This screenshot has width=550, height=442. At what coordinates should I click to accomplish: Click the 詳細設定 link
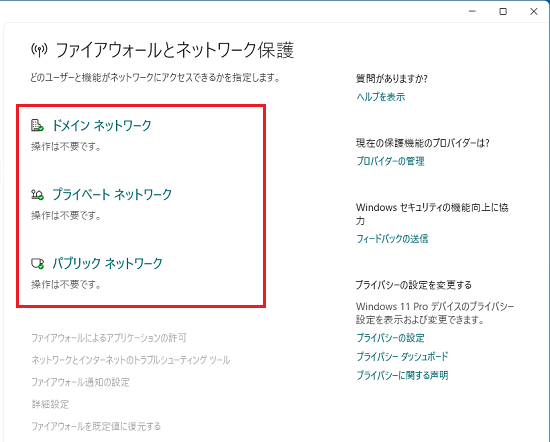(50, 404)
